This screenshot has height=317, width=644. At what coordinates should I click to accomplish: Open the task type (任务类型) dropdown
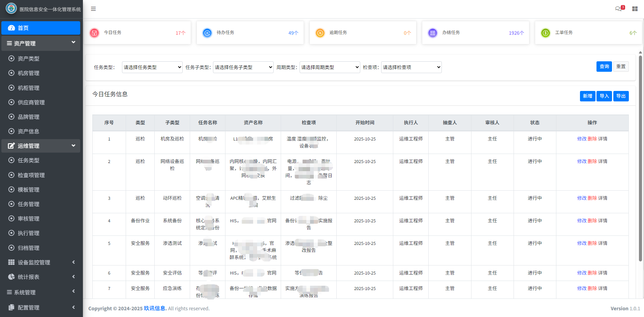tap(152, 67)
